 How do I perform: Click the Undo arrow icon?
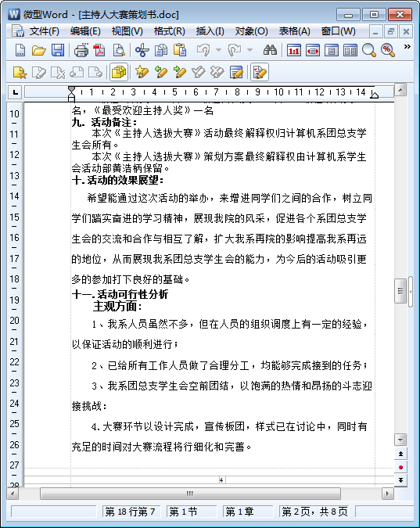(x=203, y=50)
